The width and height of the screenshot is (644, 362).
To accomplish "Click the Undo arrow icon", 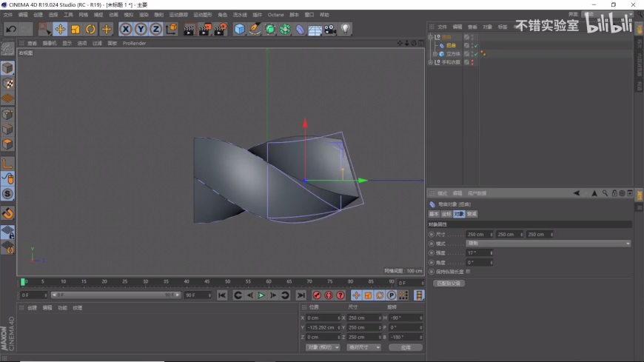I will pyautogui.click(x=10, y=30).
